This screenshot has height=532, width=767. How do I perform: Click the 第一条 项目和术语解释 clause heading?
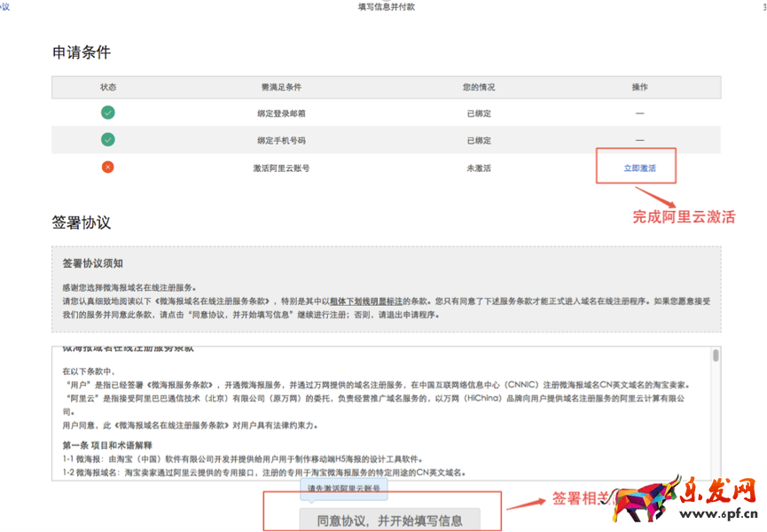(x=107, y=444)
